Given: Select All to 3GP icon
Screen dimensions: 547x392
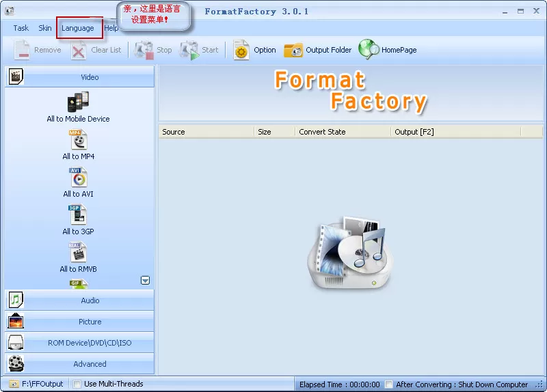Looking at the screenshot, I should (x=77, y=214).
